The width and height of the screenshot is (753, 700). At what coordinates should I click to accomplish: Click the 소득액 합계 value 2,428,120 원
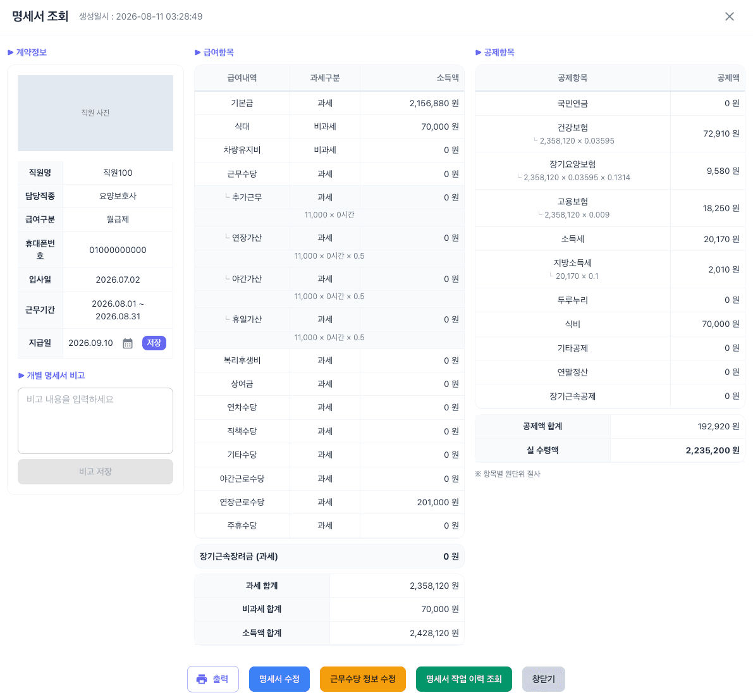click(x=434, y=633)
